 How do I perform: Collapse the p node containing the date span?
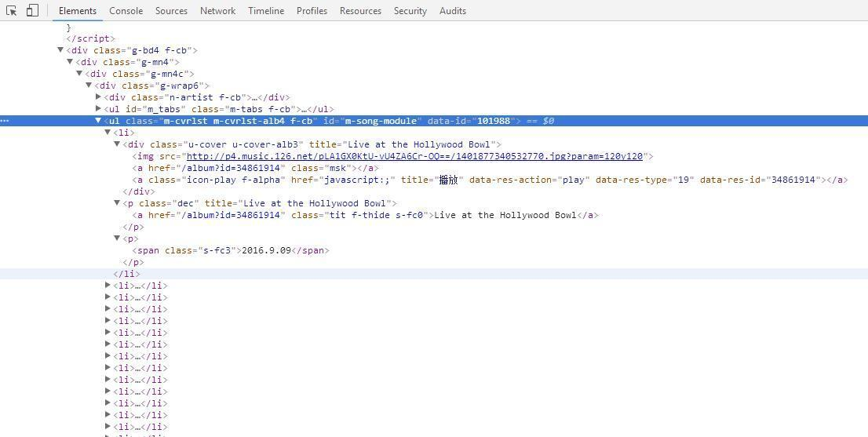(x=117, y=239)
